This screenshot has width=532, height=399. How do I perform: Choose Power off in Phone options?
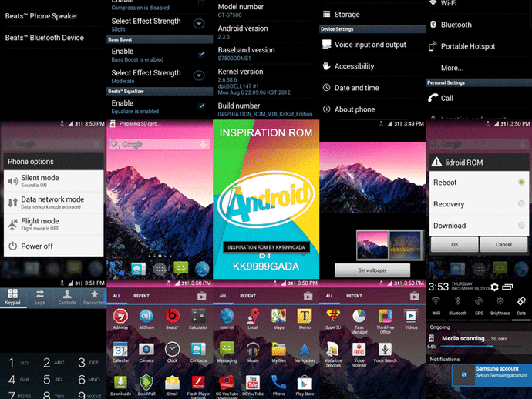pos(54,246)
